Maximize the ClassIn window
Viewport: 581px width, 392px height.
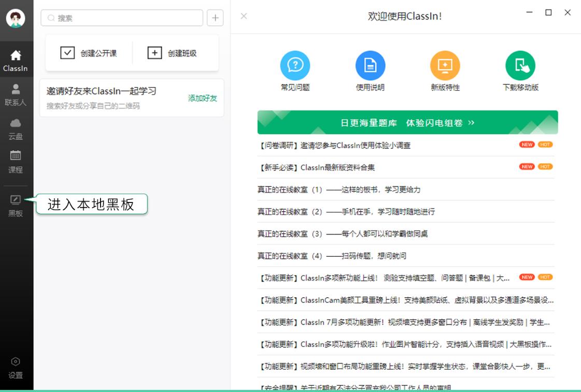pyautogui.click(x=548, y=12)
